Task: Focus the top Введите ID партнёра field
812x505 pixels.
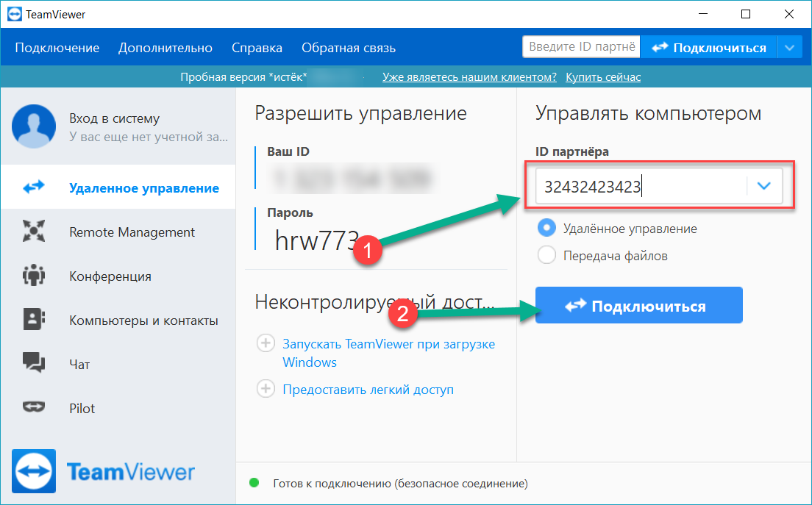Action: coord(581,47)
